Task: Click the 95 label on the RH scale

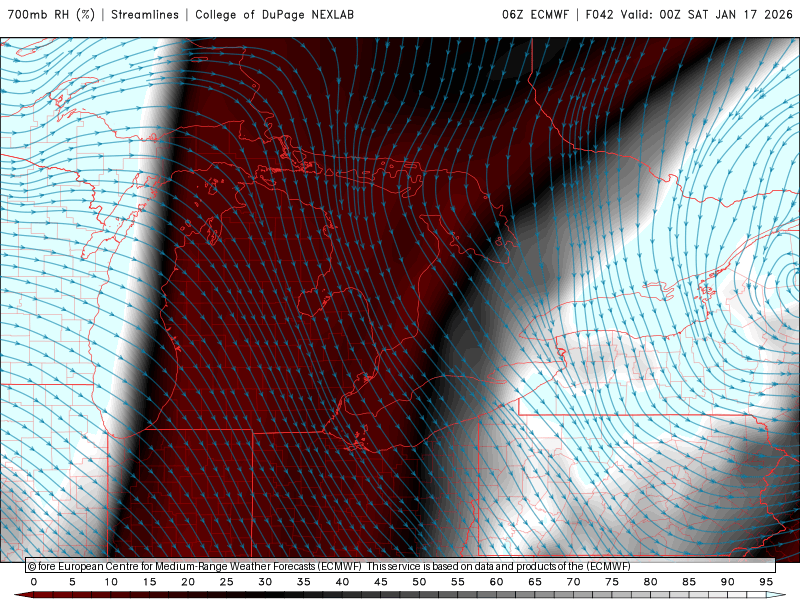Action: (766, 582)
